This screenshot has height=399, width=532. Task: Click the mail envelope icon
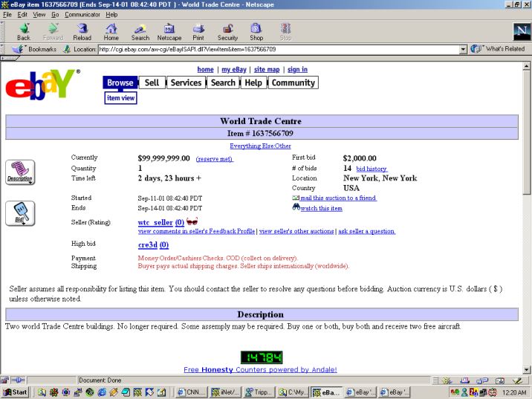(x=296, y=198)
